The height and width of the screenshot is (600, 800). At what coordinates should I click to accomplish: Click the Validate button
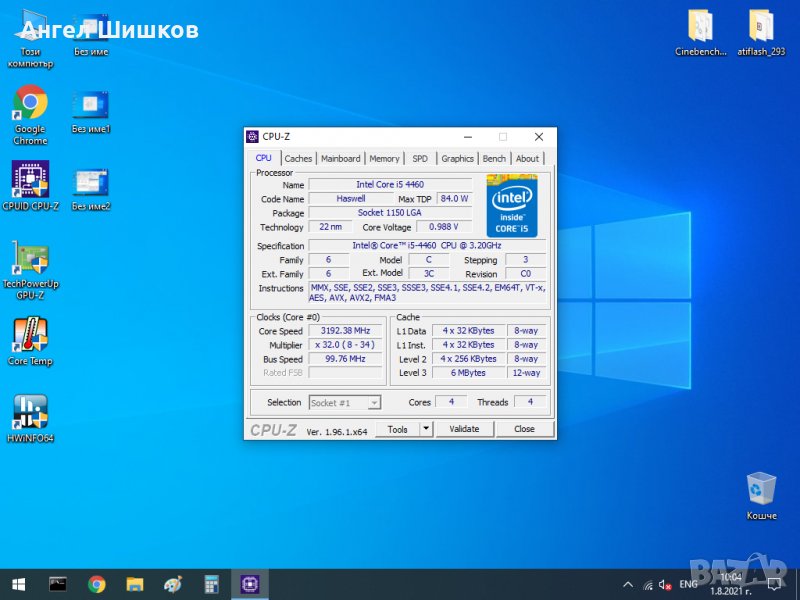(464, 429)
